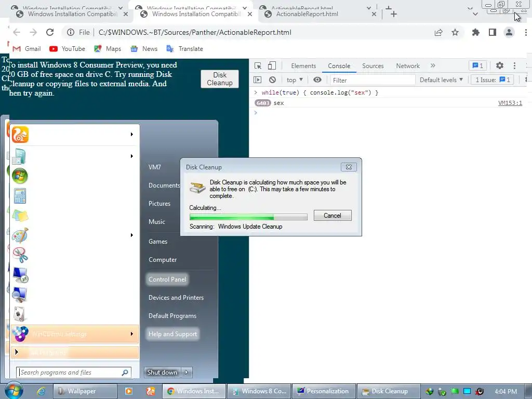Expand the Paint jump list arrow
The width and height of the screenshot is (532, 399).
click(x=131, y=235)
